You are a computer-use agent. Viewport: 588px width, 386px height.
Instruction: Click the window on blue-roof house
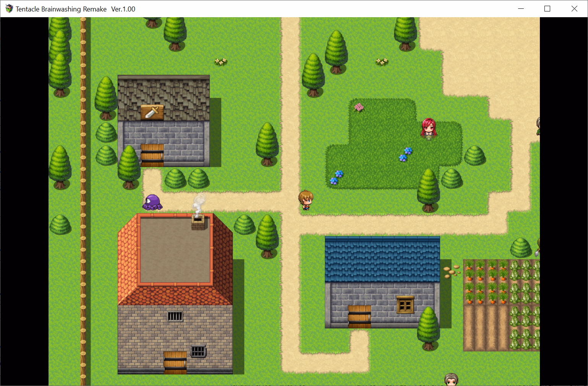pyautogui.click(x=405, y=305)
